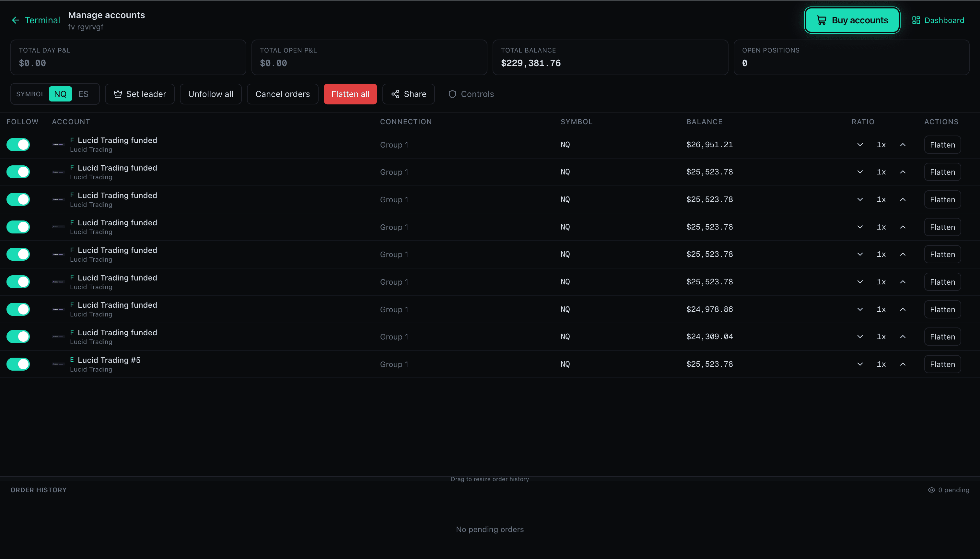Switch symbol to ES

click(83, 94)
